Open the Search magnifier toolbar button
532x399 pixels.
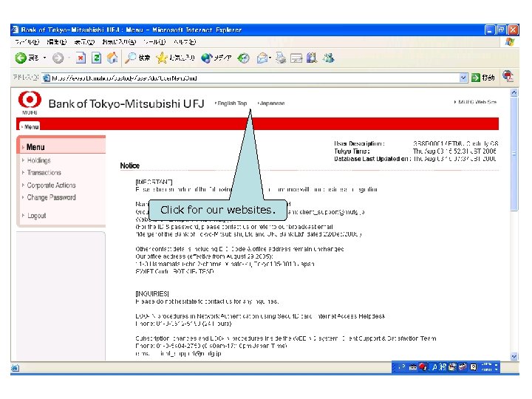(x=137, y=58)
